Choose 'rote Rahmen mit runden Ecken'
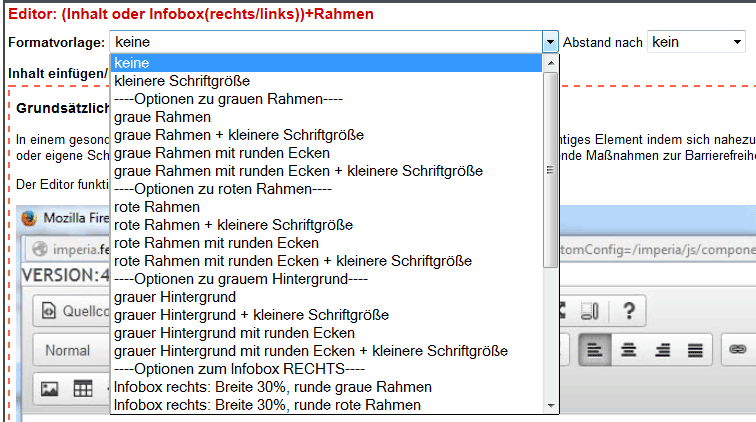The height and width of the screenshot is (422, 756). 326,243
